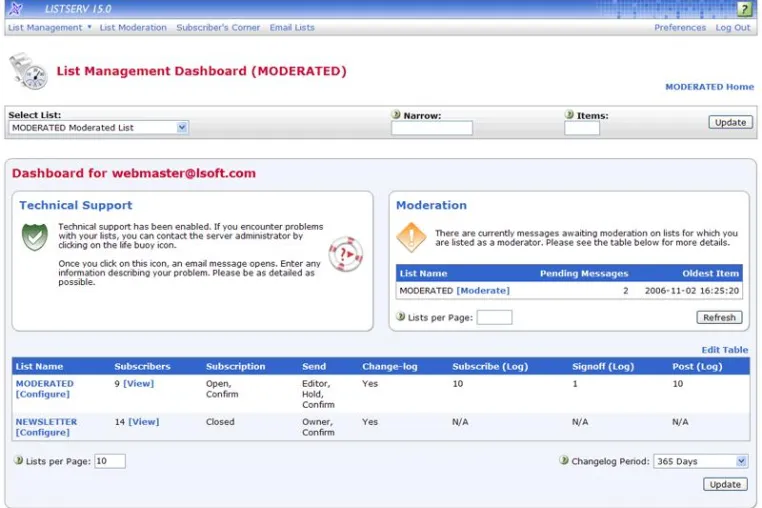Click the Post (Log) column header

coord(697,367)
